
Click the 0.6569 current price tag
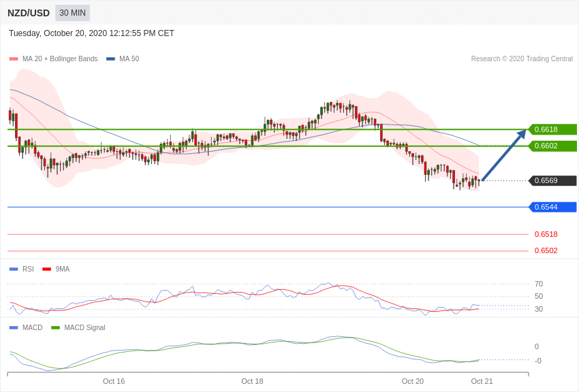tap(552, 181)
